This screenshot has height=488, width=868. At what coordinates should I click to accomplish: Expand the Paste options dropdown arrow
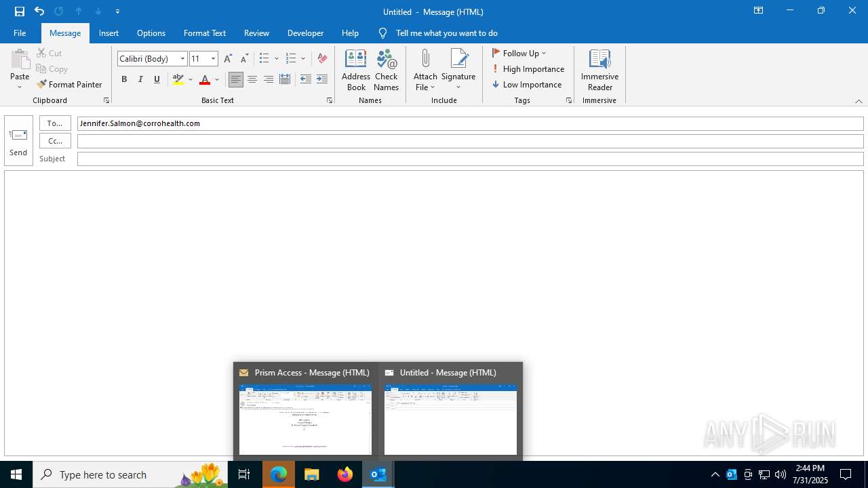pos(20,87)
